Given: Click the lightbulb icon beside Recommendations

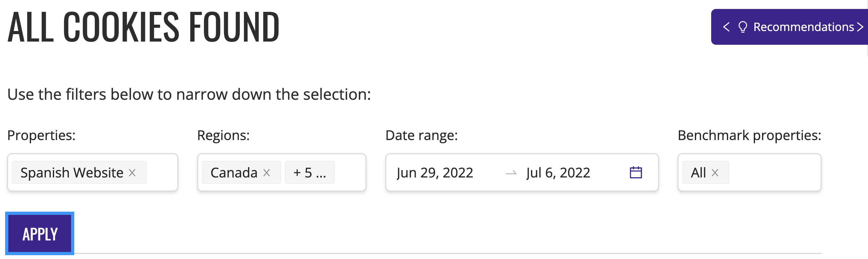Looking at the screenshot, I should (742, 27).
